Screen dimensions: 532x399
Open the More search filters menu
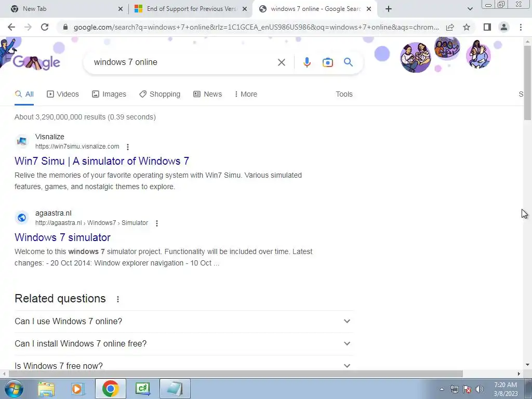[246, 94]
